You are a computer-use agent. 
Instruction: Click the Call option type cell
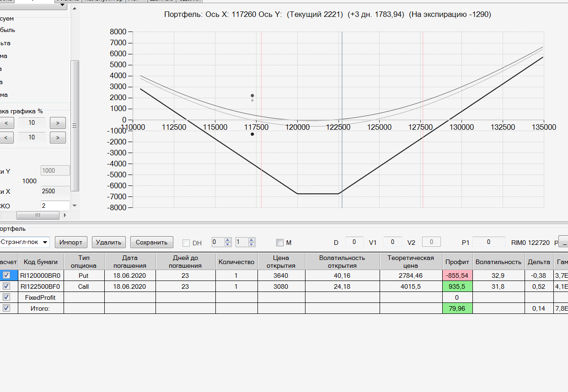pyautogui.click(x=84, y=286)
